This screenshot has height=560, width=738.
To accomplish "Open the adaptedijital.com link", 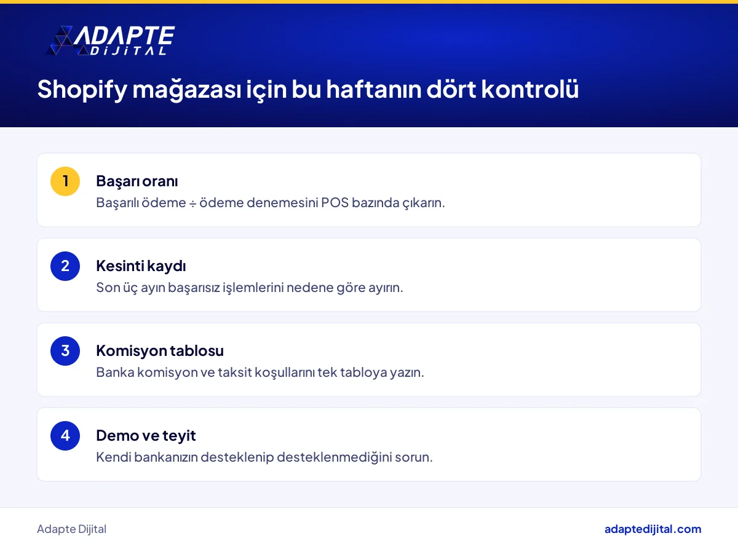I will click(653, 529).
